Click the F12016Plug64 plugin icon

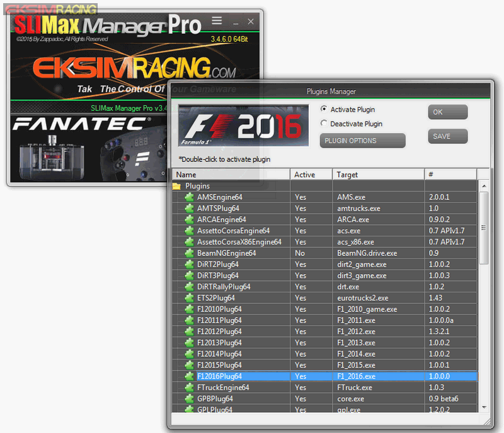[x=190, y=376]
